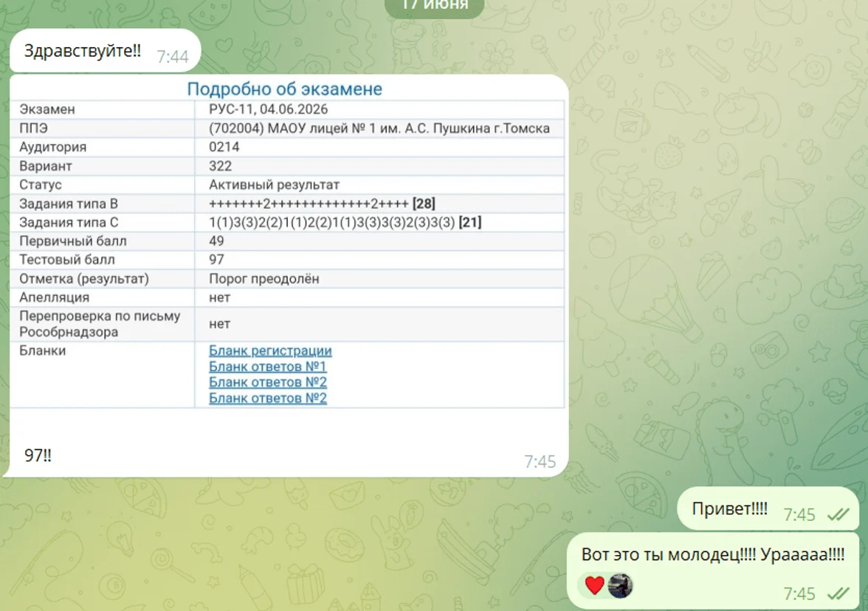Click the red heart reaction

595,585
